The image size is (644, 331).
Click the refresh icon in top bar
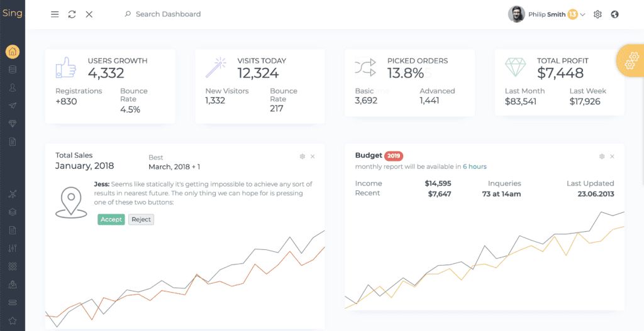pyautogui.click(x=72, y=14)
